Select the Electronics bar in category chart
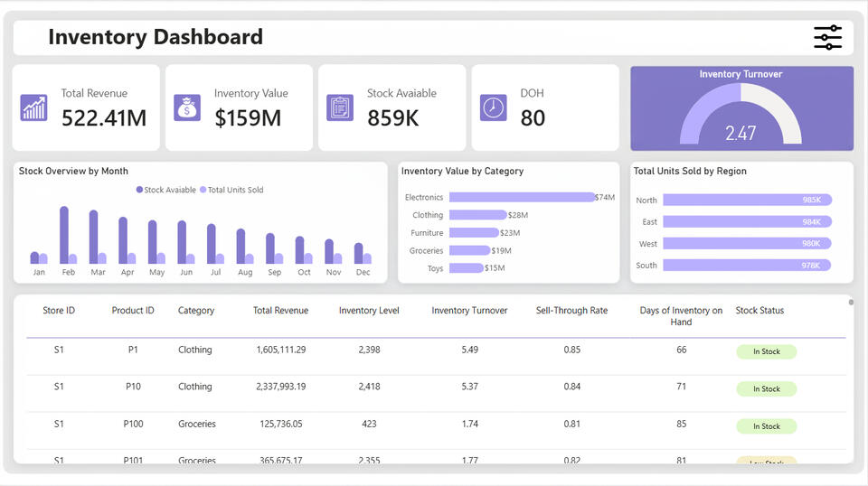The width and height of the screenshot is (868, 486). (521, 197)
